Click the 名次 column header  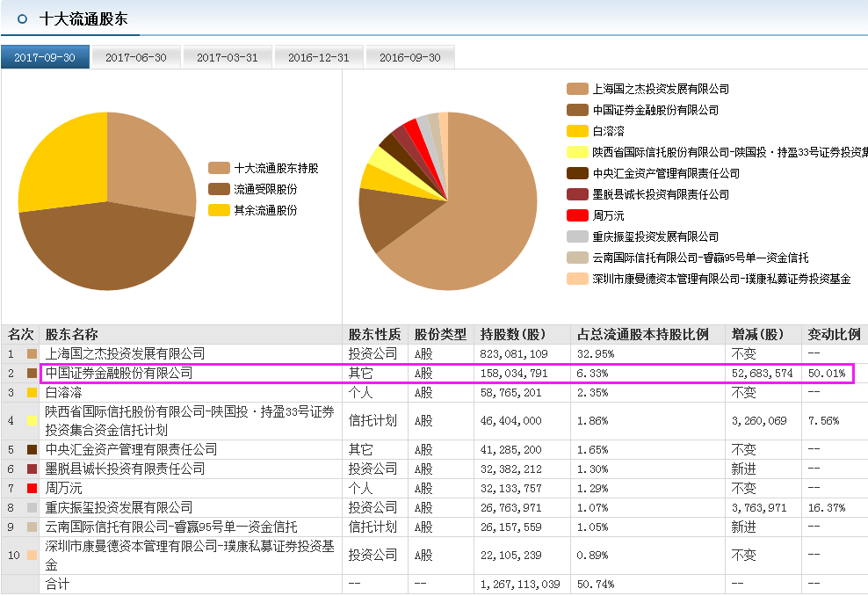coord(20,335)
